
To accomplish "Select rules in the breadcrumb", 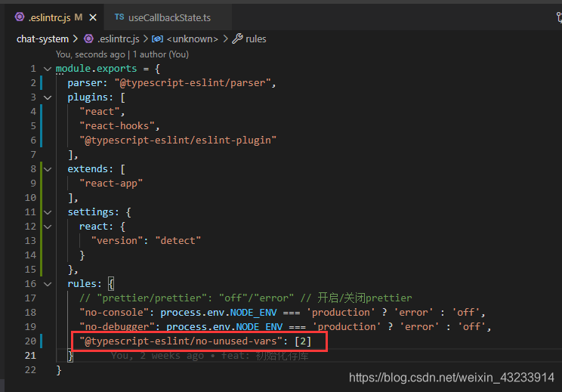I will (256, 39).
